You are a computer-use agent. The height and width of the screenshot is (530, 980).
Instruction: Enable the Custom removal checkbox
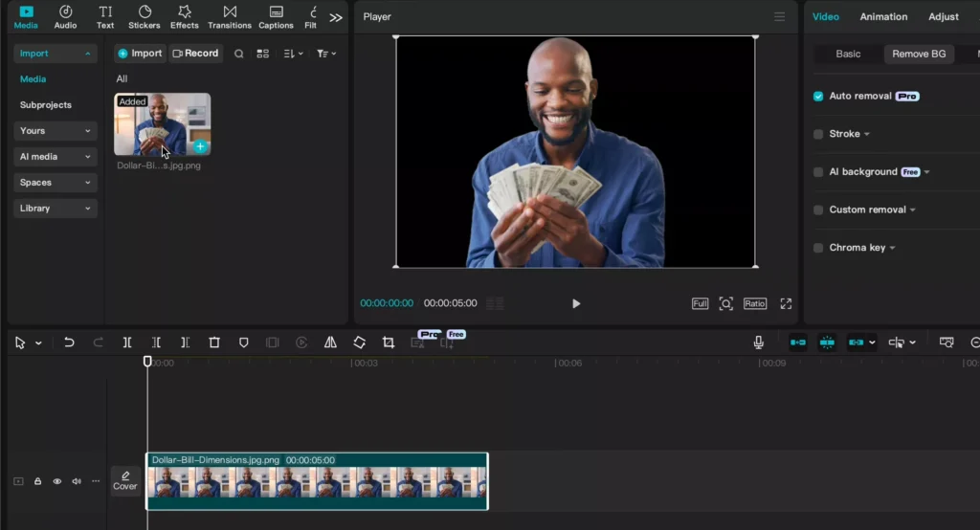(818, 210)
